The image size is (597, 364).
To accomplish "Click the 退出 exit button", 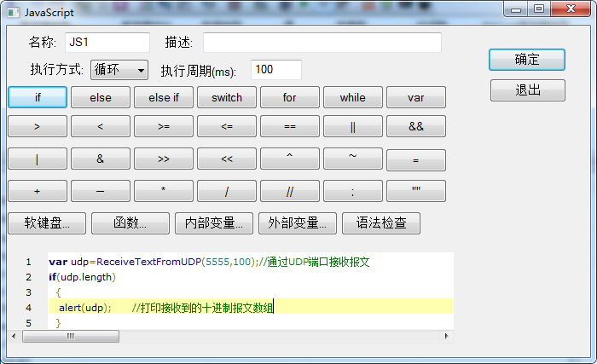I will point(528,90).
